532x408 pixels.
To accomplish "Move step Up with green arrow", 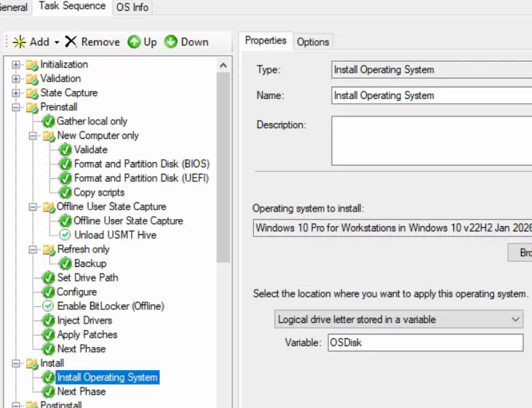I will pyautogui.click(x=134, y=41).
